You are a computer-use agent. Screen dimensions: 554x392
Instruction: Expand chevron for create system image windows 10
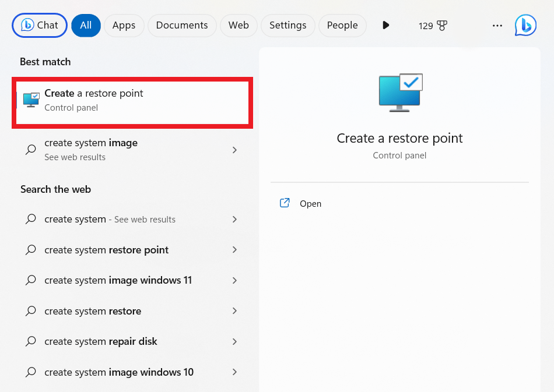coord(234,372)
